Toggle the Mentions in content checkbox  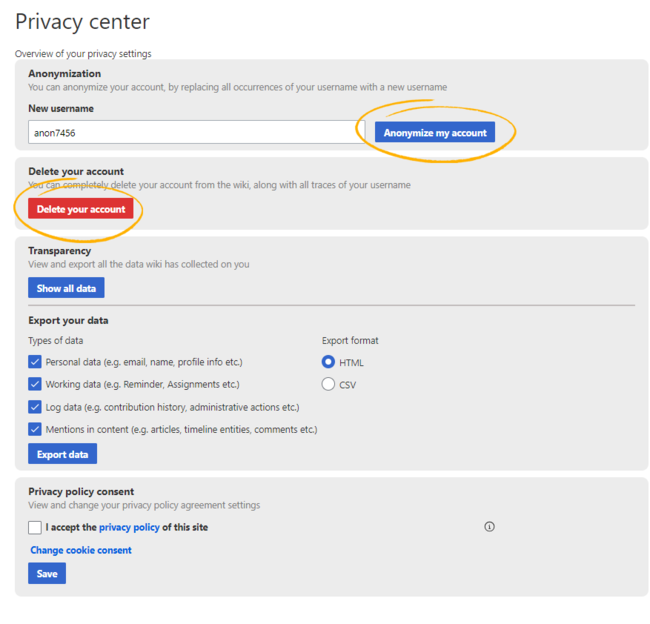coord(35,429)
